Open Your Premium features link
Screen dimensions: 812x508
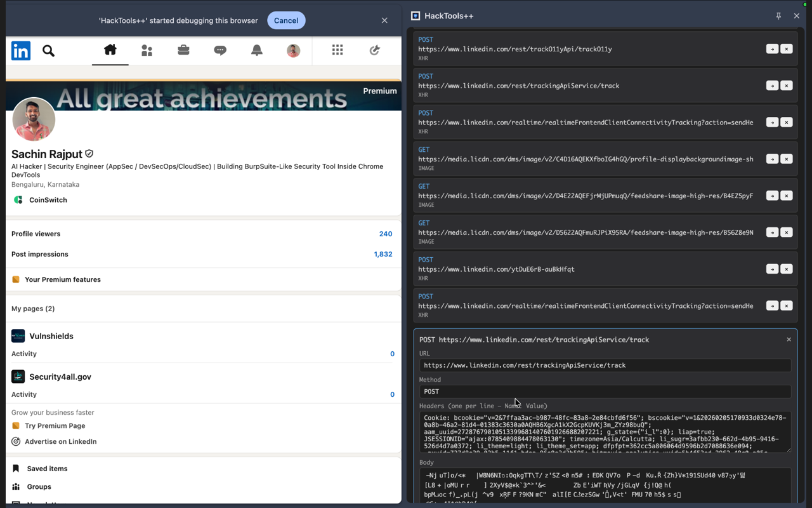click(x=63, y=279)
